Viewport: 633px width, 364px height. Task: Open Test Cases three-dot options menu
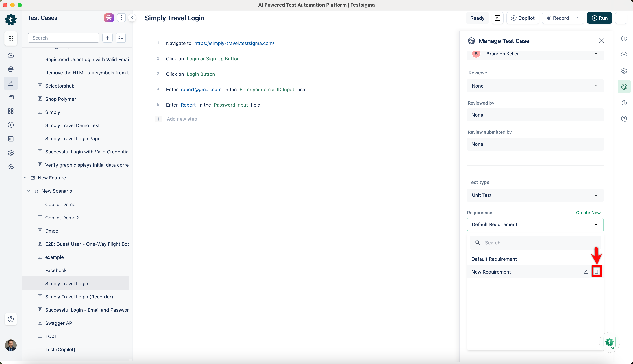(x=121, y=18)
